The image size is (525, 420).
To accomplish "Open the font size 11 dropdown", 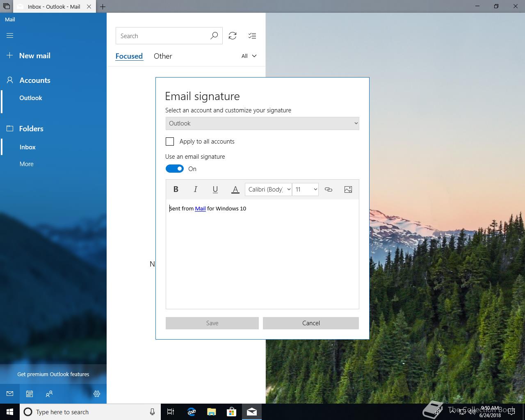I will (x=305, y=189).
